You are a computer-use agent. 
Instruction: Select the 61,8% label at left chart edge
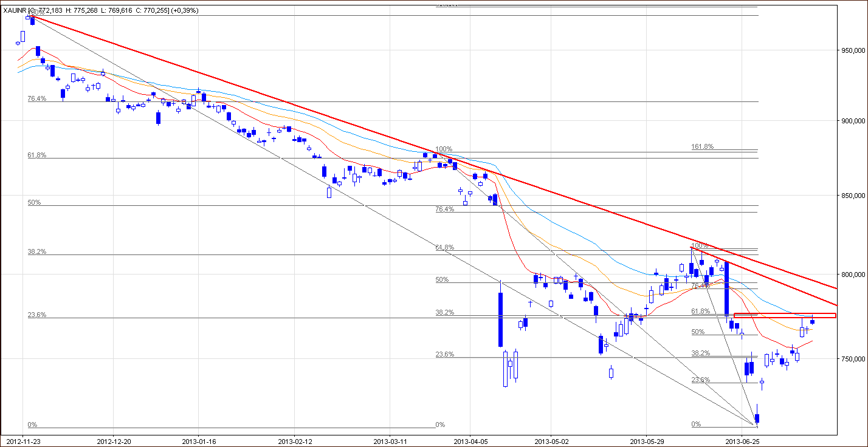pos(36,155)
